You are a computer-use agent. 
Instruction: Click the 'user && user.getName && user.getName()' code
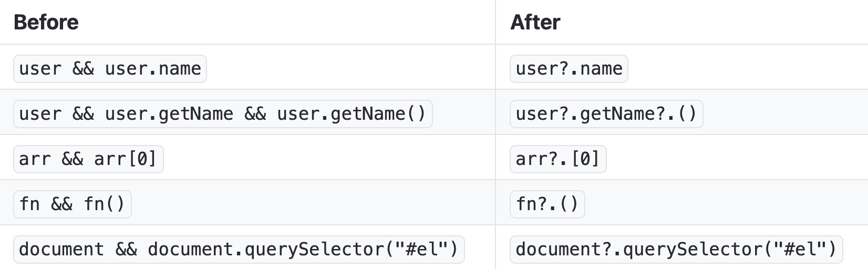pyautogui.click(x=222, y=114)
